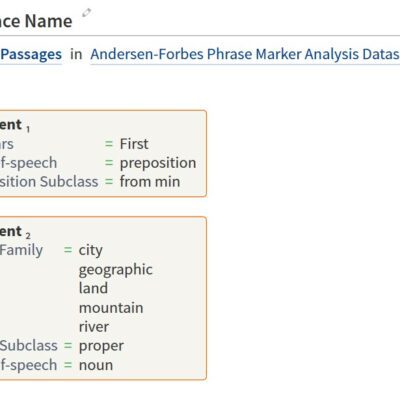400x400 pixels.
Task: Click the second segment box heading
Action: click(15, 232)
